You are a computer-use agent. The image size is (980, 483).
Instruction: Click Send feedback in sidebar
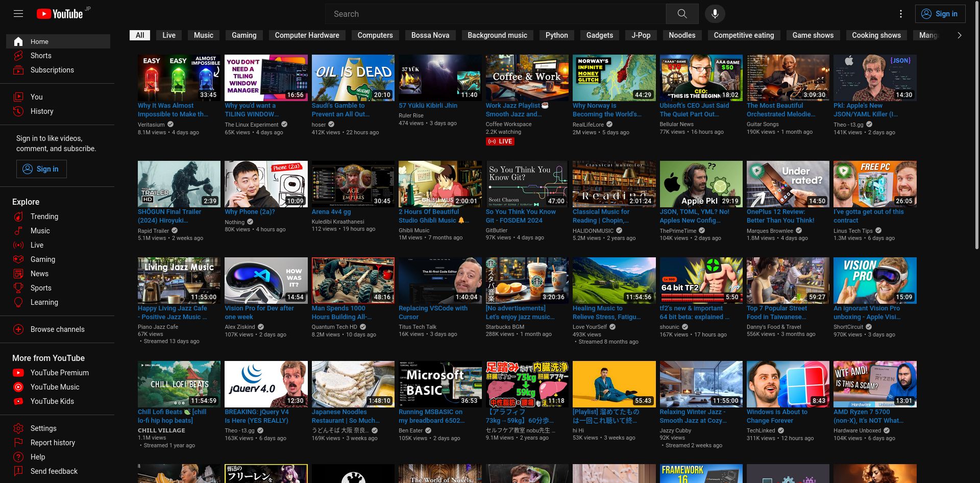[x=58, y=471]
